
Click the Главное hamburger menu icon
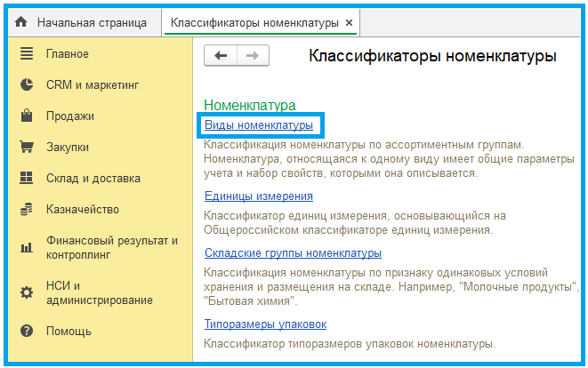26,54
